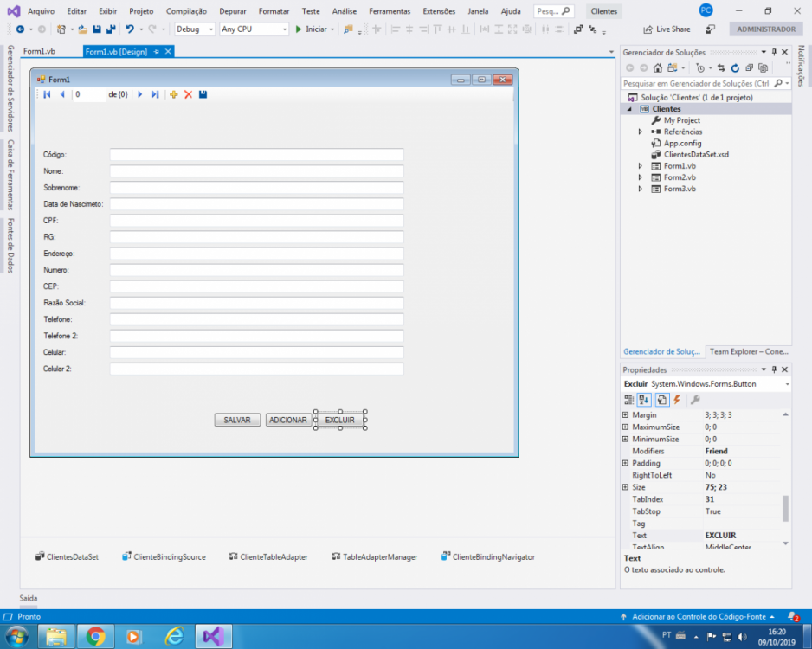Click the EXCLUIR button on form
This screenshot has width=812, height=649.
coord(339,420)
